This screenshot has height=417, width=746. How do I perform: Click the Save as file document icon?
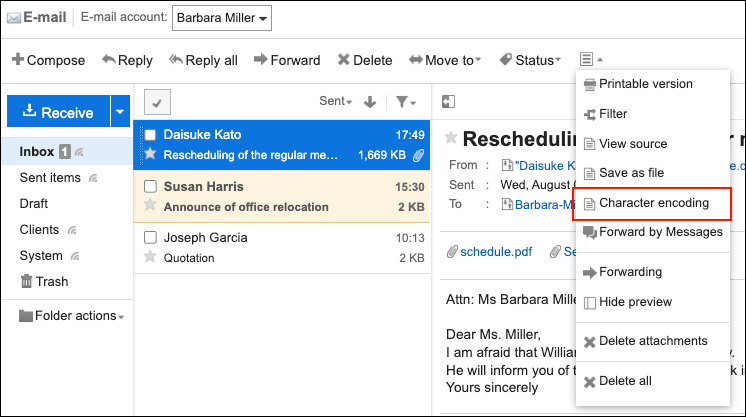[x=589, y=173]
